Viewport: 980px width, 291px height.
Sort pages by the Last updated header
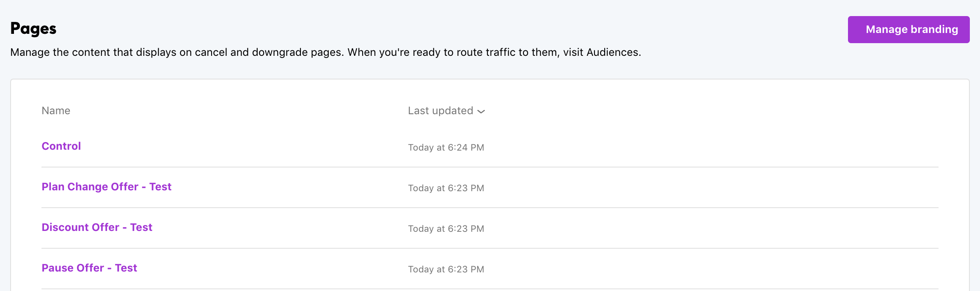pos(440,111)
